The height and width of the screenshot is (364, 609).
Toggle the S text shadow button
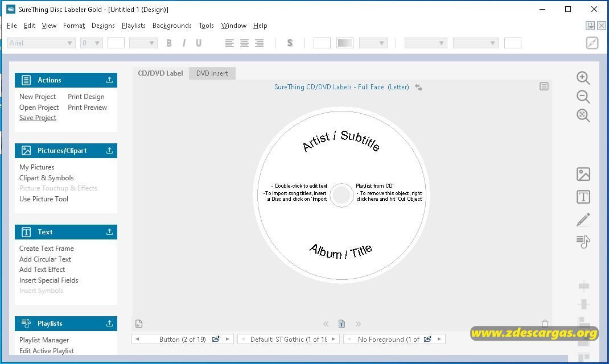coord(290,43)
